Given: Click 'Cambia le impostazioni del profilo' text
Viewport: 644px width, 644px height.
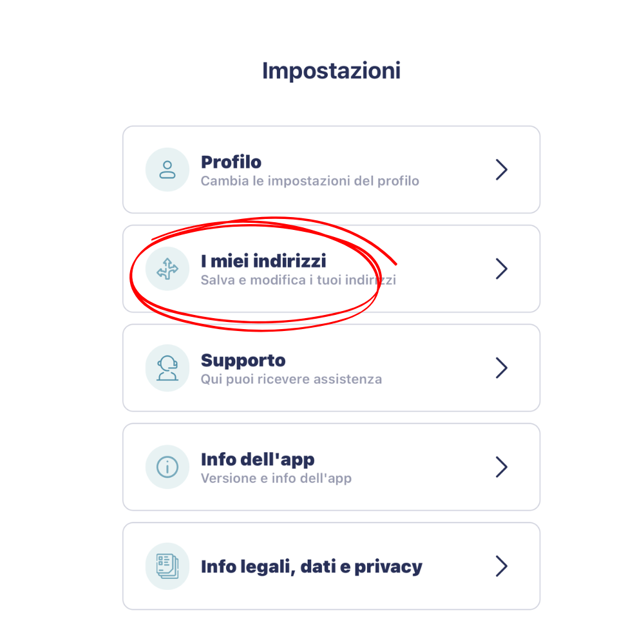Looking at the screenshot, I should [x=310, y=181].
